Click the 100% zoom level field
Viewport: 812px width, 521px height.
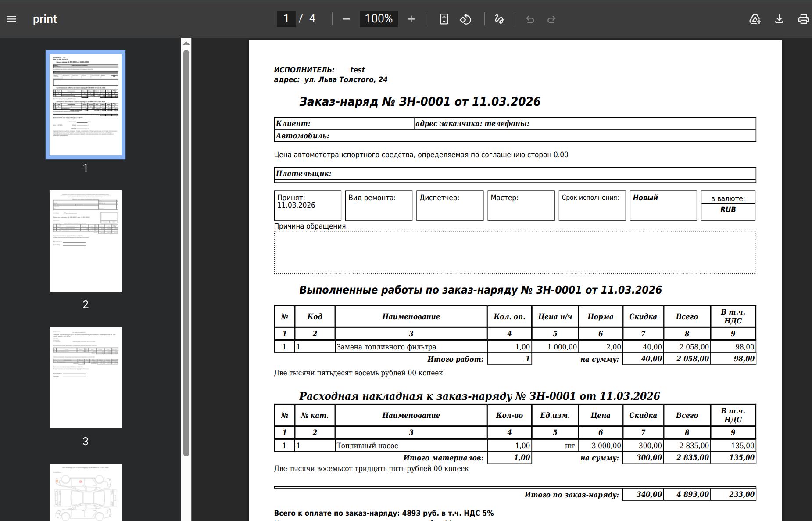point(379,18)
